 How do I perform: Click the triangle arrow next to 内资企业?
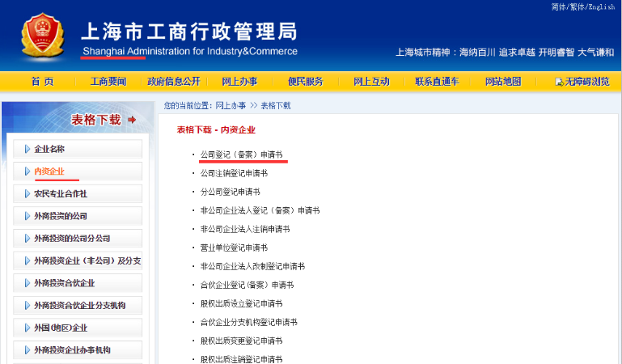28,171
